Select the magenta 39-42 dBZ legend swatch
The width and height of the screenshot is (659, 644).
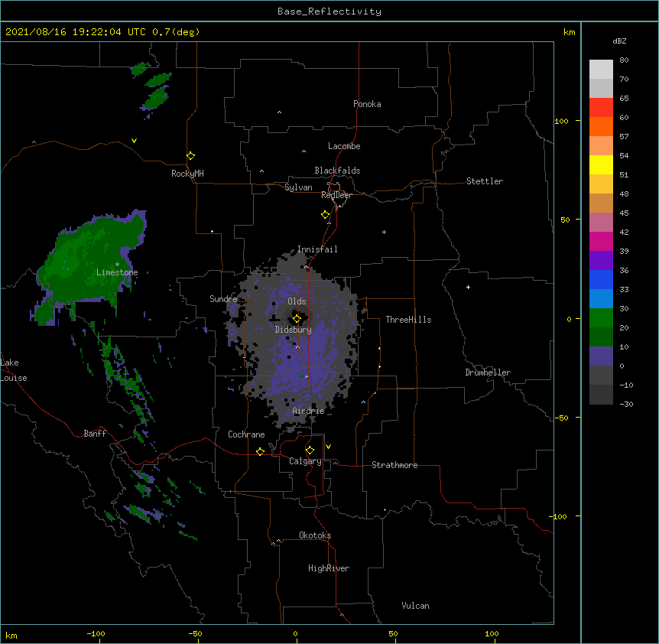point(601,241)
